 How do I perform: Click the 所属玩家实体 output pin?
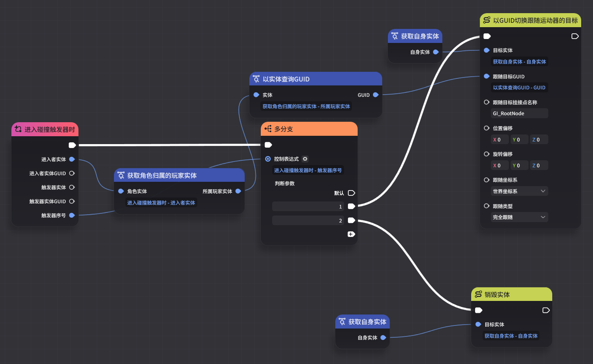[x=238, y=191]
